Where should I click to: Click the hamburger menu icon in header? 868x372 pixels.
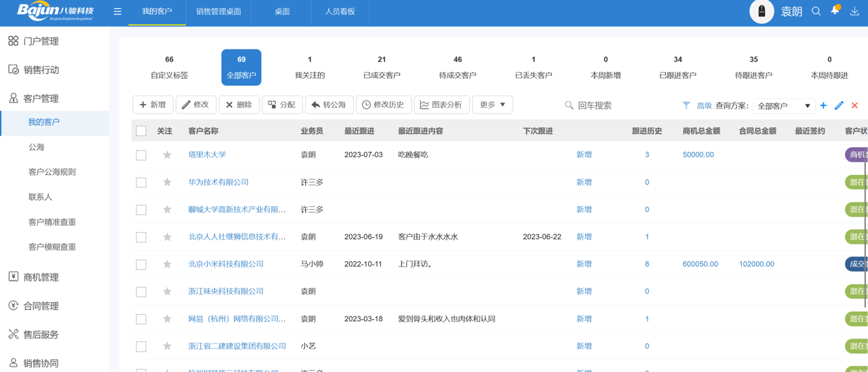coord(117,12)
